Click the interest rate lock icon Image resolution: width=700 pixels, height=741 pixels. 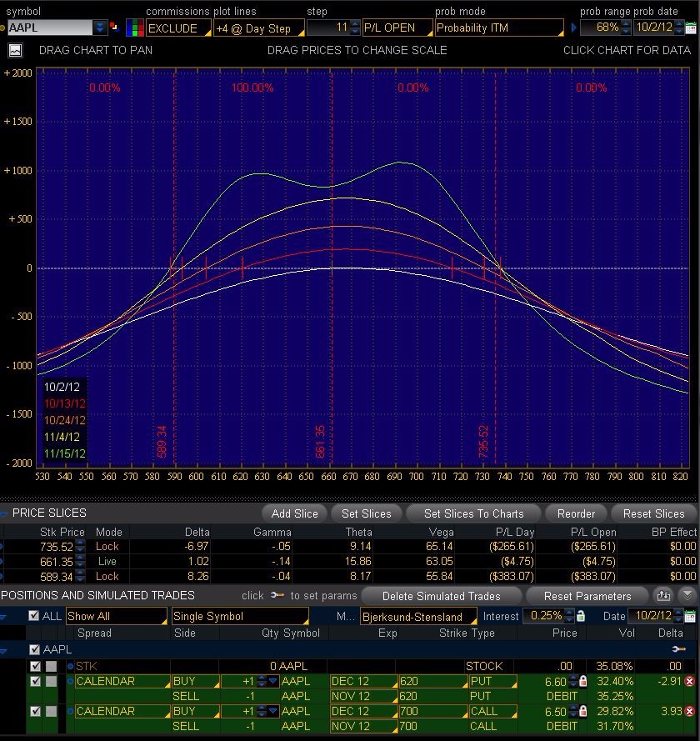click(x=581, y=616)
